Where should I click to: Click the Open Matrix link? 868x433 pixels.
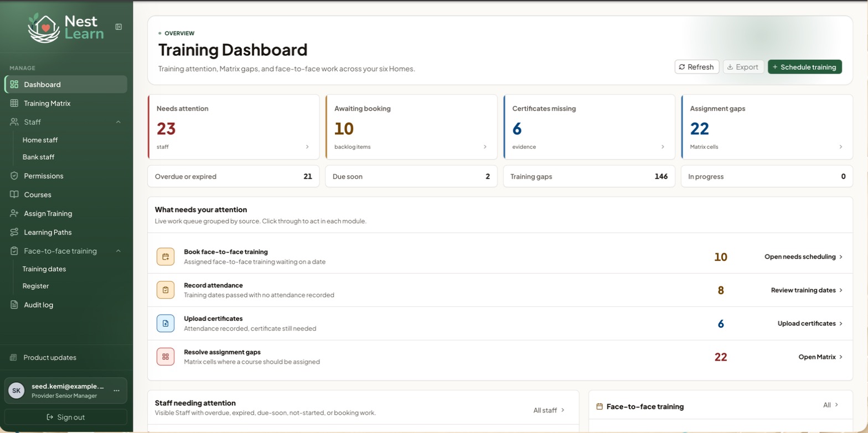point(820,357)
